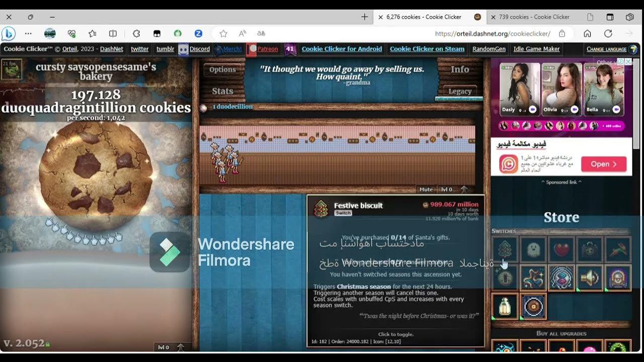Click the green robot extension icon
The image size is (644, 362).
[178, 34]
